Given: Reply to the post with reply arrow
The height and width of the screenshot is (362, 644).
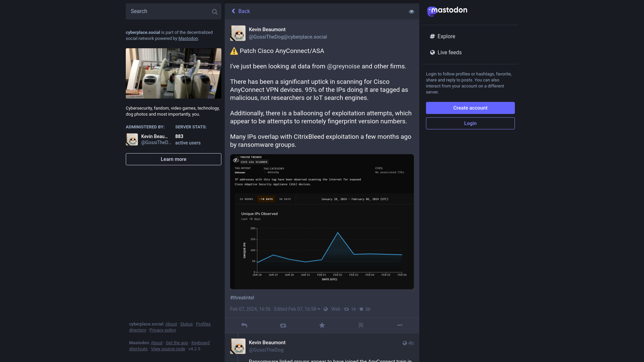Looking at the screenshot, I should point(244,325).
